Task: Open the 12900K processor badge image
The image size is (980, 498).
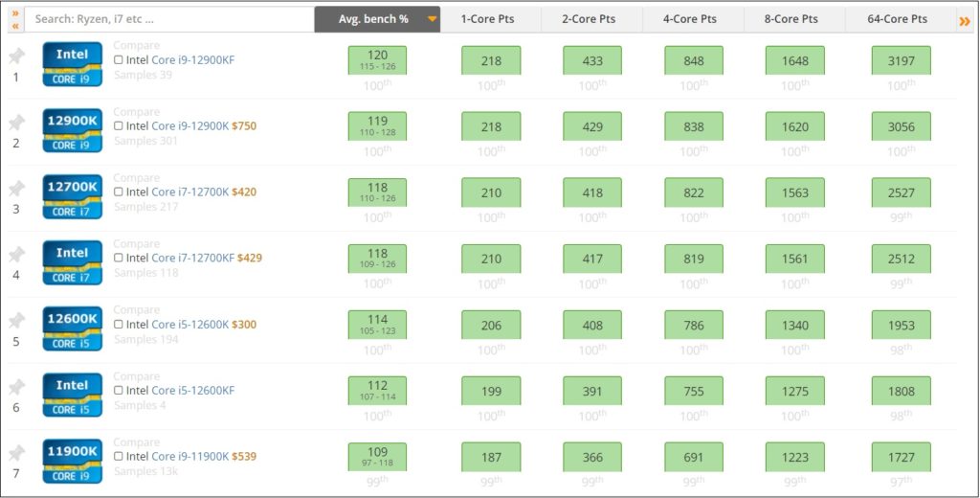Action: (x=73, y=130)
